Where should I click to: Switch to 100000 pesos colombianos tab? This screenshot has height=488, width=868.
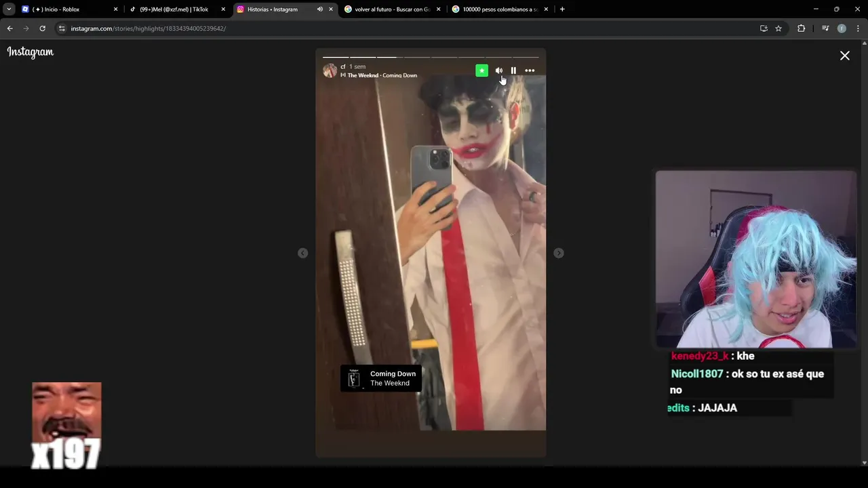coord(500,9)
